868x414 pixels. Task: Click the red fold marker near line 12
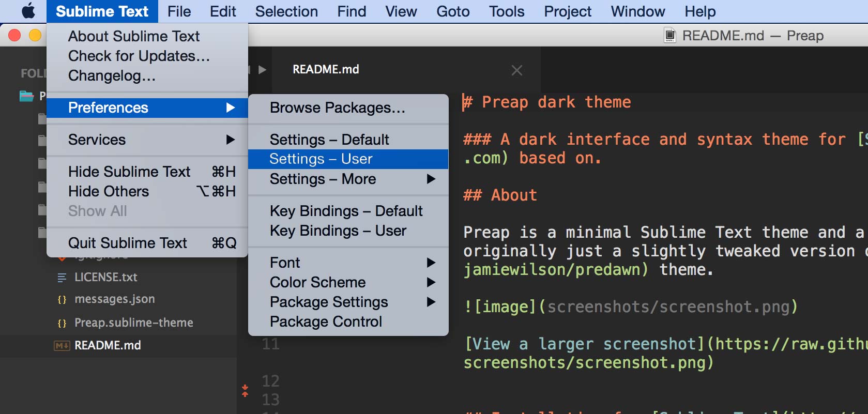245,390
